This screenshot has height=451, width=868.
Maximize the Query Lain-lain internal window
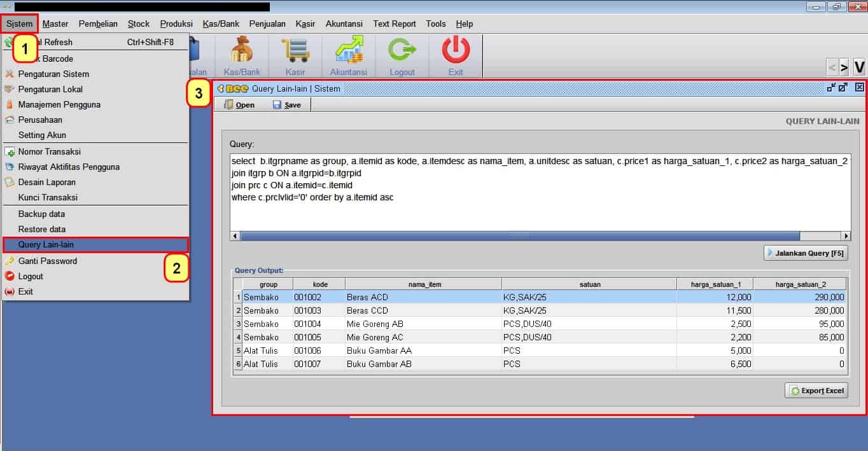coord(843,88)
